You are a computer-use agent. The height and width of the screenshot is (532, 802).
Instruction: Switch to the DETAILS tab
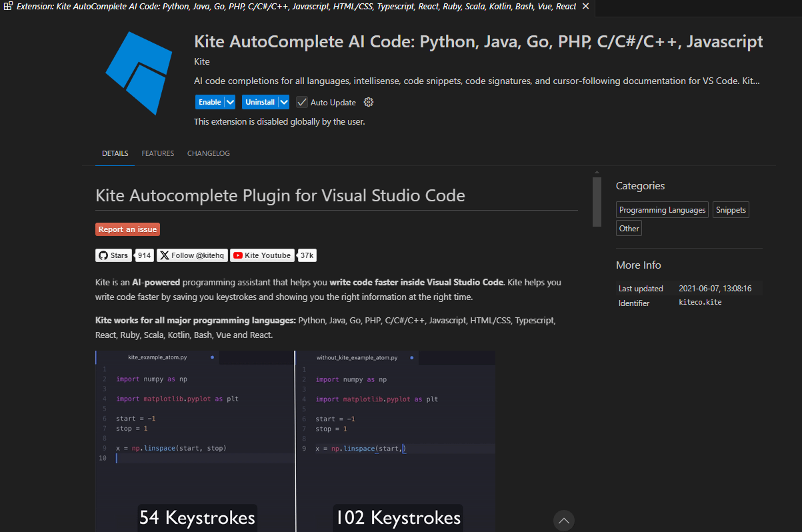tap(115, 153)
